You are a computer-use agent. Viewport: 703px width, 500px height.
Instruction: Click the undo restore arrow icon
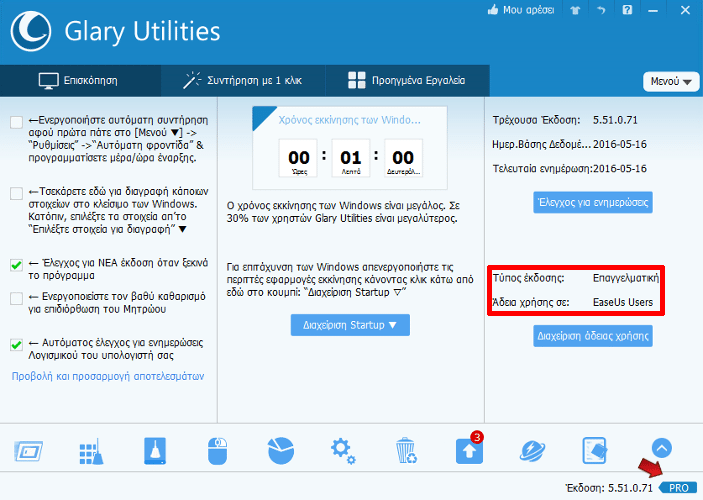pyautogui.click(x=601, y=10)
